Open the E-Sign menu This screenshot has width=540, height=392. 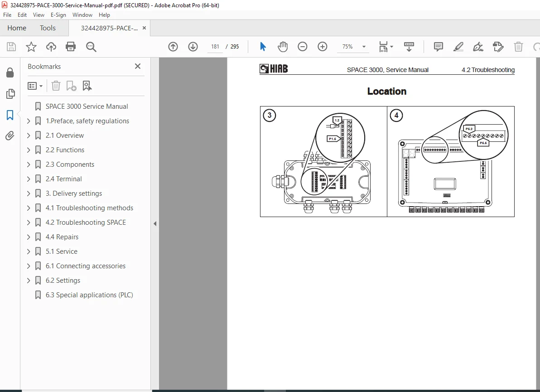coord(58,15)
